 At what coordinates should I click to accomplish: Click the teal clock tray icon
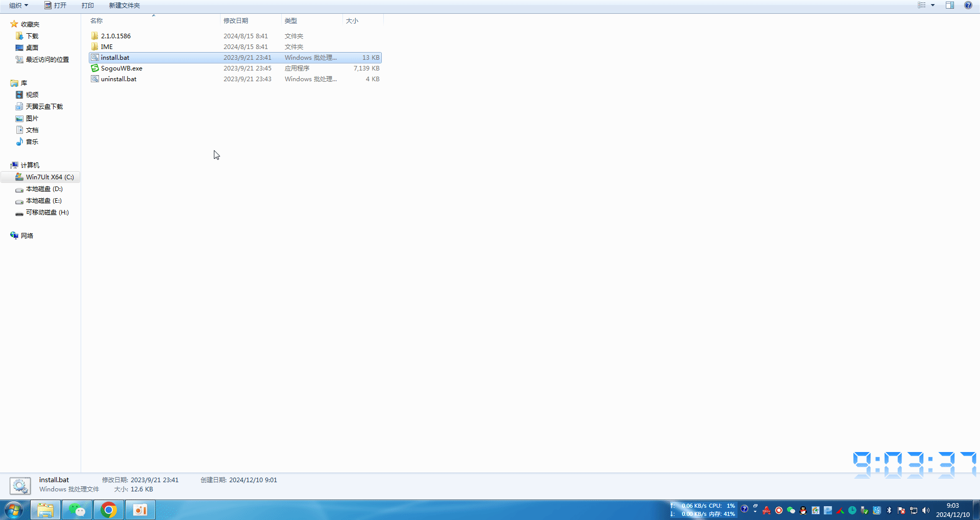(x=852, y=510)
